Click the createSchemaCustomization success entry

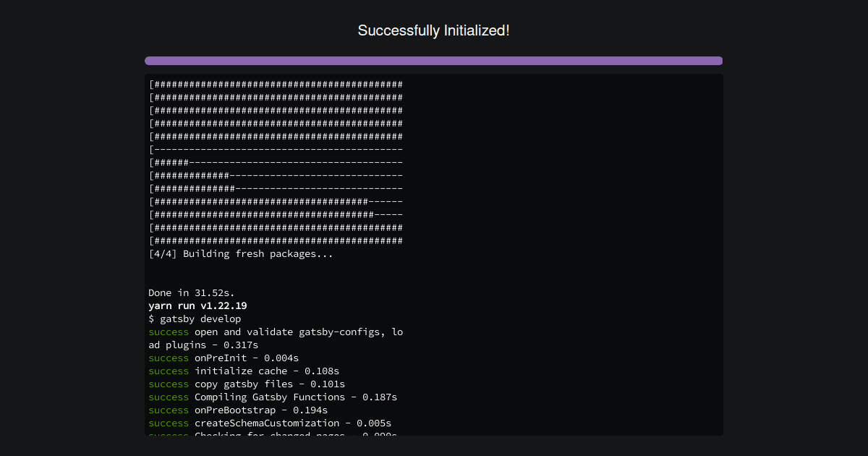(269, 423)
